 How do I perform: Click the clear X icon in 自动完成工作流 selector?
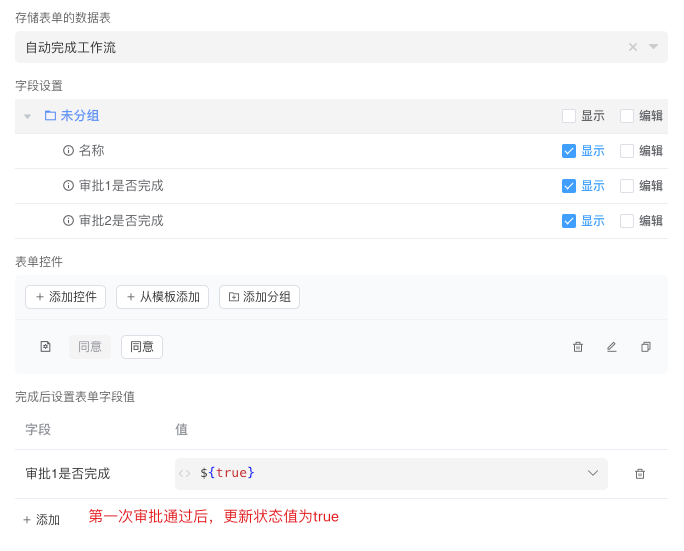tap(632, 47)
